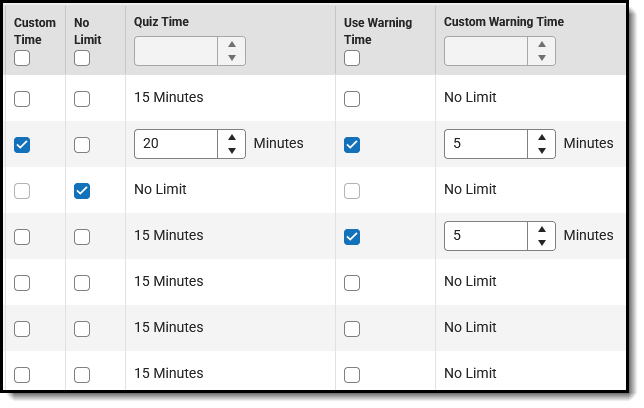
Task: Enable Use Warning Time in first row
Action: click(x=352, y=99)
